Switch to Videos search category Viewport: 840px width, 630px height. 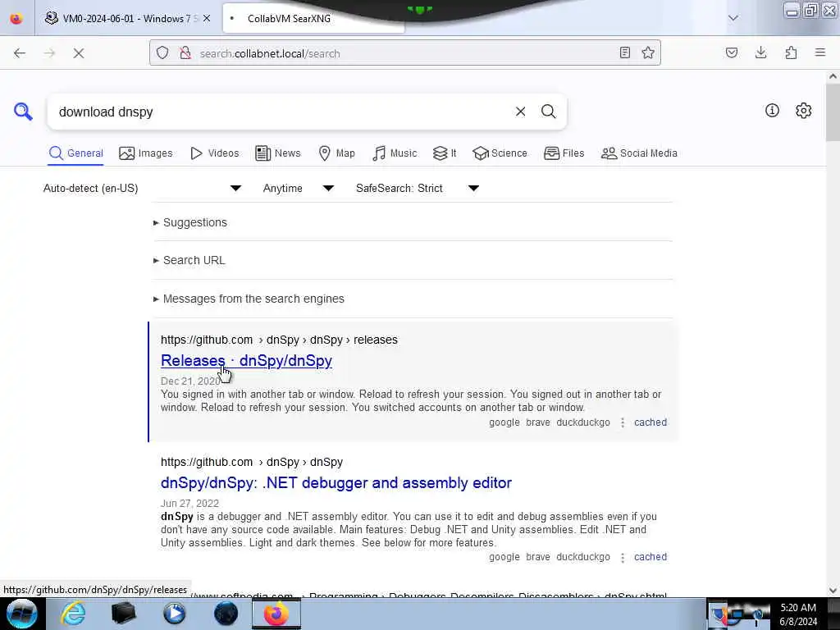click(214, 153)
